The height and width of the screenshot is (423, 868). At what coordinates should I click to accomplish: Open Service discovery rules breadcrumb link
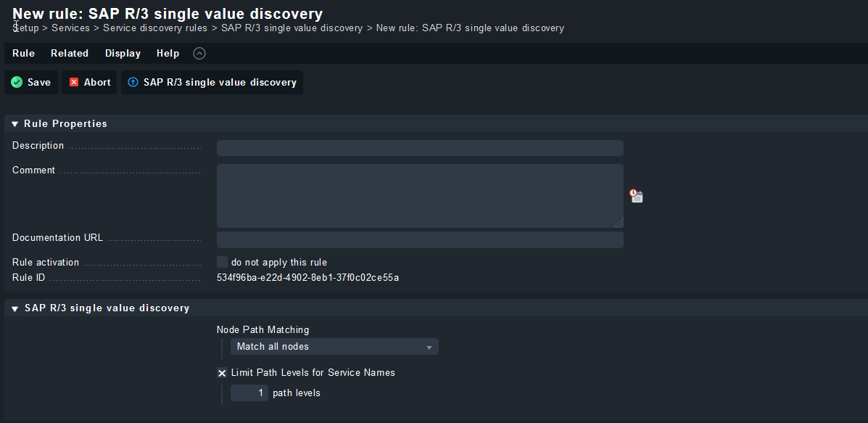[155, 28]
